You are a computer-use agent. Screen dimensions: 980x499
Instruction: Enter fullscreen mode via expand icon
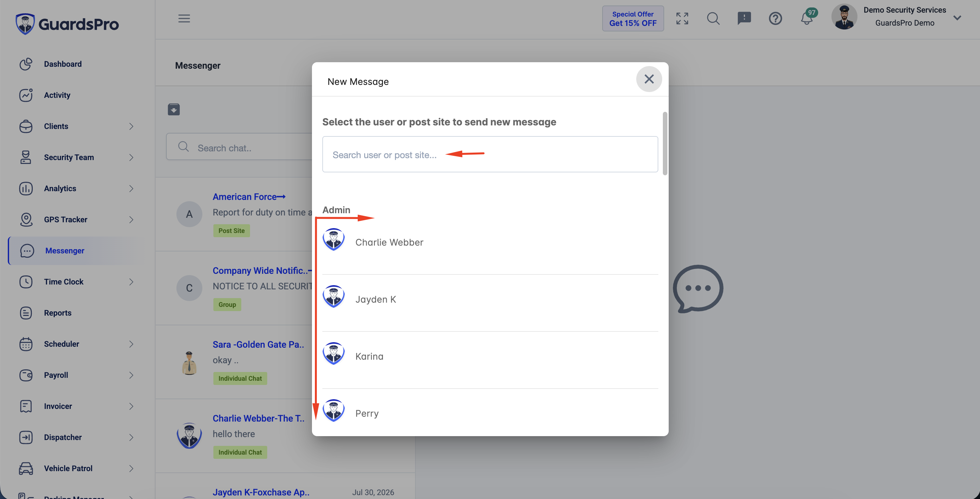coord(682,18)
